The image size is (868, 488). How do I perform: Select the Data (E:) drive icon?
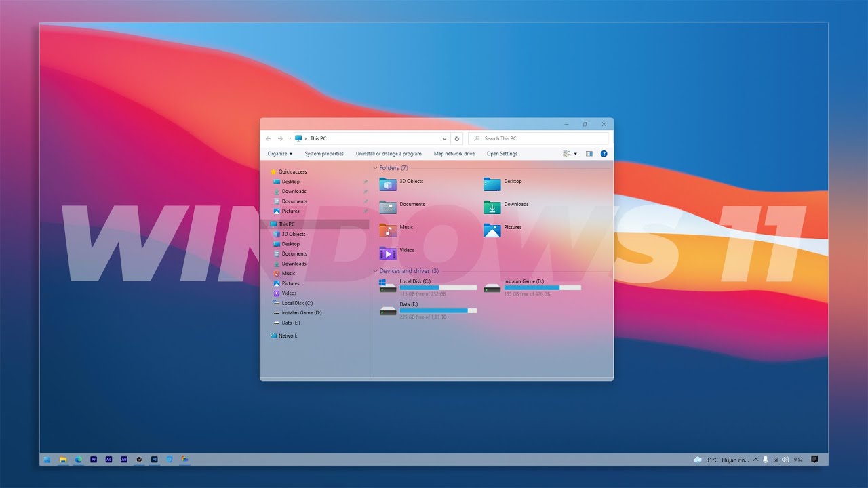(388, 310)
